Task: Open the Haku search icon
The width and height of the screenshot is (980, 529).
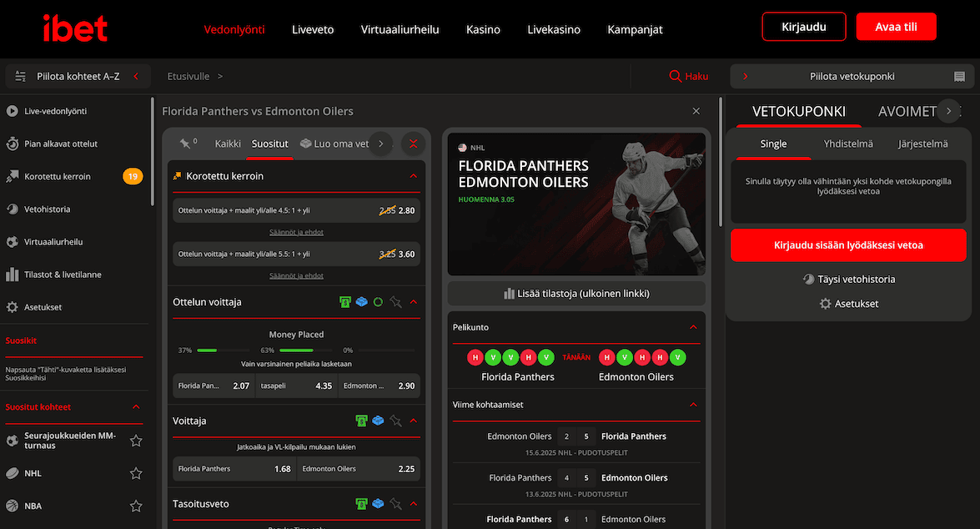Action: [x=675, y=76]
